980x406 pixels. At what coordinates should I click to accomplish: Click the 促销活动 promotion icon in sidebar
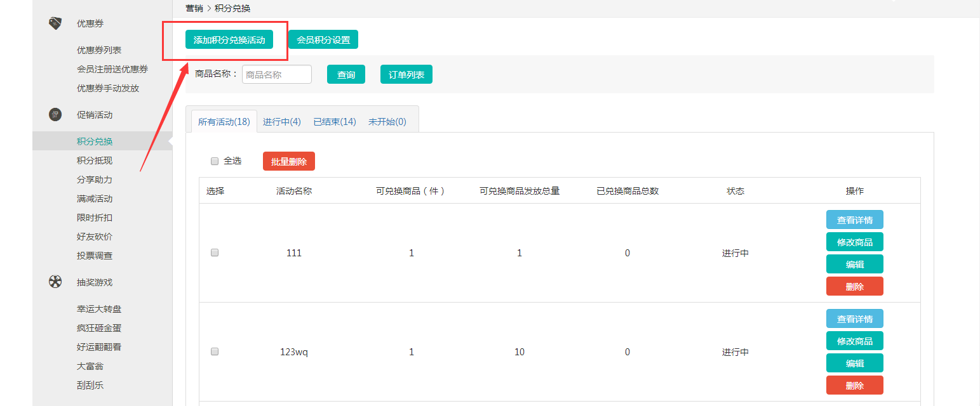pyautogui.click(x=55, y=115)
